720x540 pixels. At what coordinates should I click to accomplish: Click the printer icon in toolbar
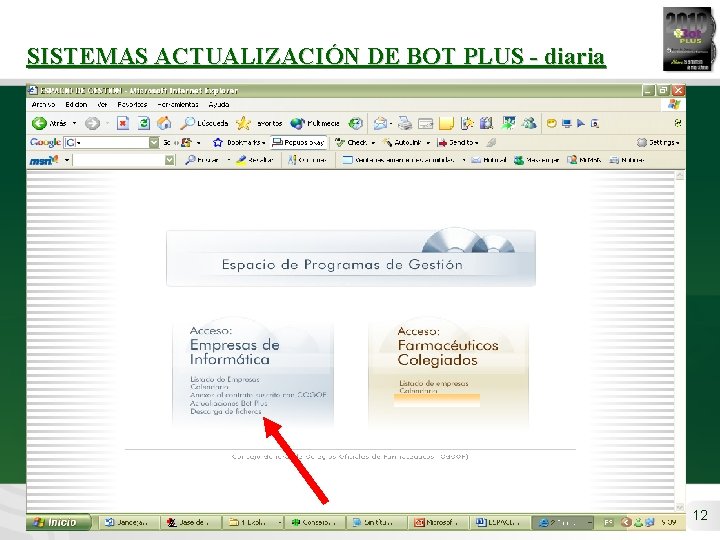pyautogui.click(x=405, y=123)
